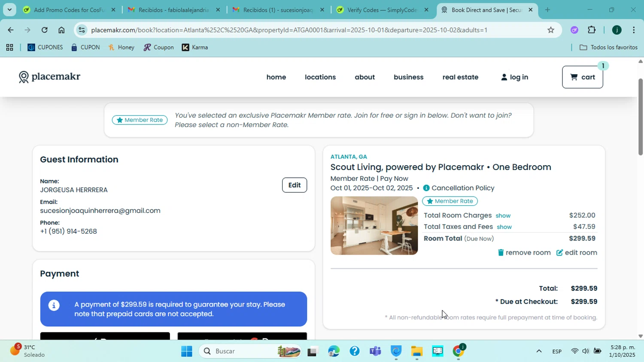
Task: Open the weather widget 31°C Soleado
Action: [x=27, y=351]
